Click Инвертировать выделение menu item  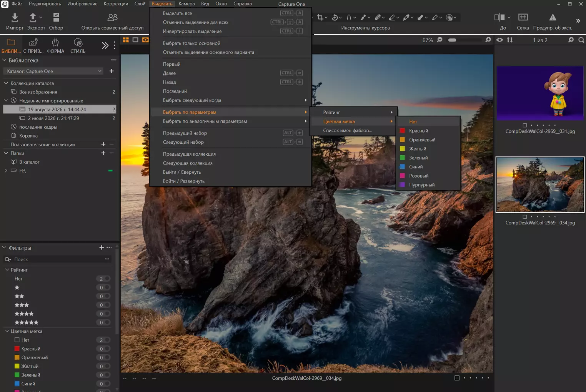pos(230,31)
